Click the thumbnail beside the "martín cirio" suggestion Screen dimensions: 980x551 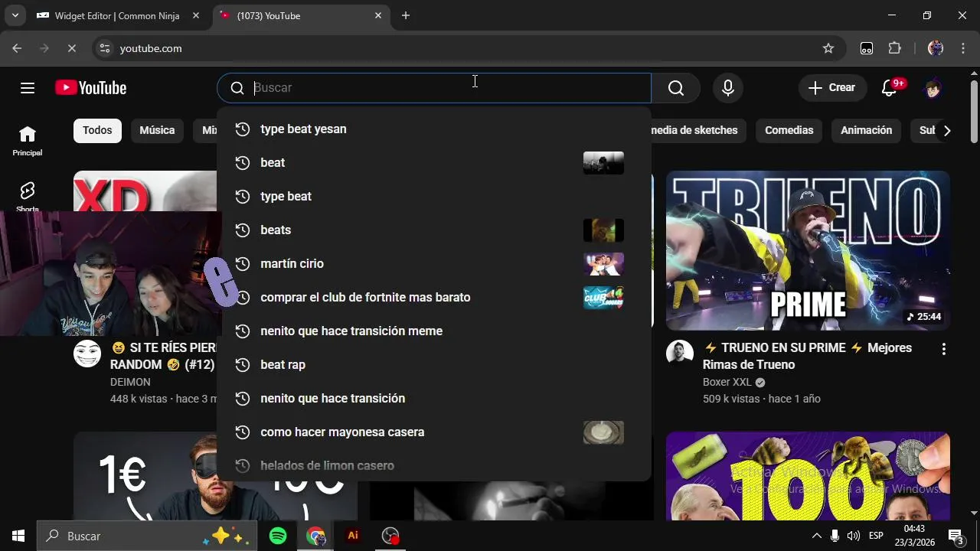tap(603, 264)
